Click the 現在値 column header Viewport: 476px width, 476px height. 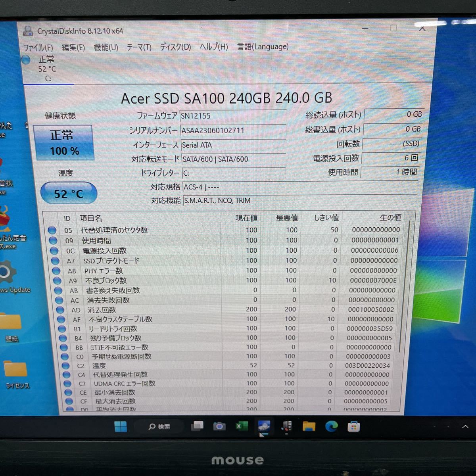click(x=246, y=218)
